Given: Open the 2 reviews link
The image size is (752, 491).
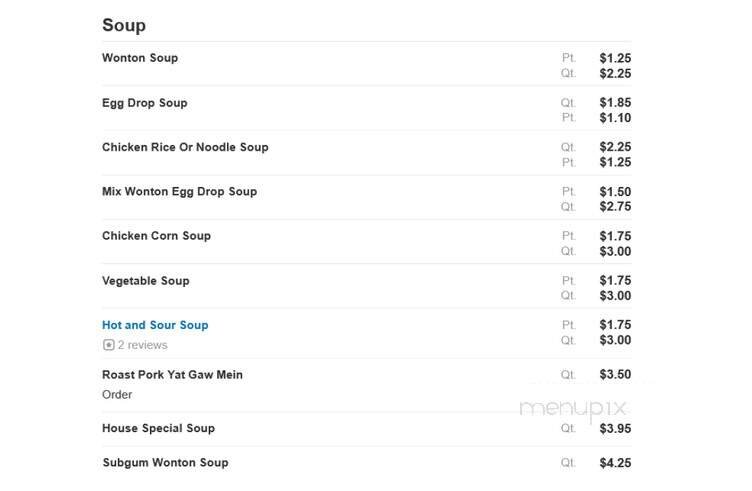Looking at the screenshot, I should 142,345.
